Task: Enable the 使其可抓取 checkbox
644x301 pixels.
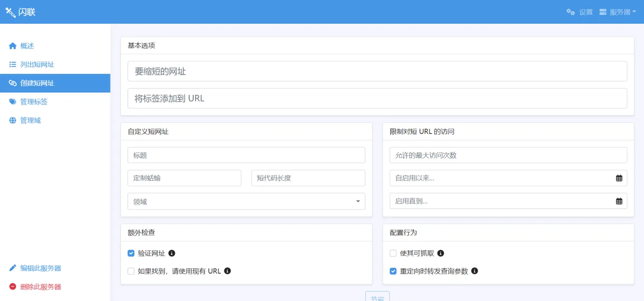Action: 393,253
